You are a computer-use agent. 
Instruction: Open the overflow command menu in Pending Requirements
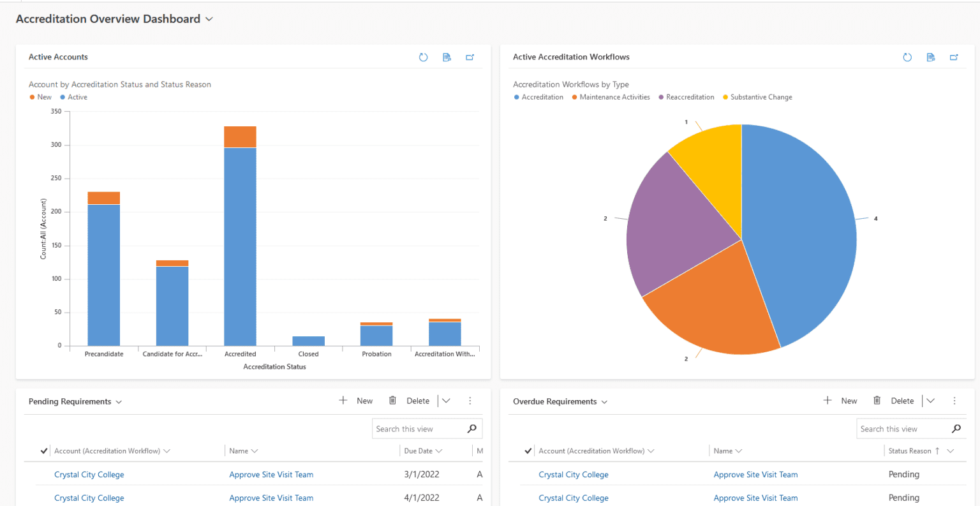click(x=446, y=400)
